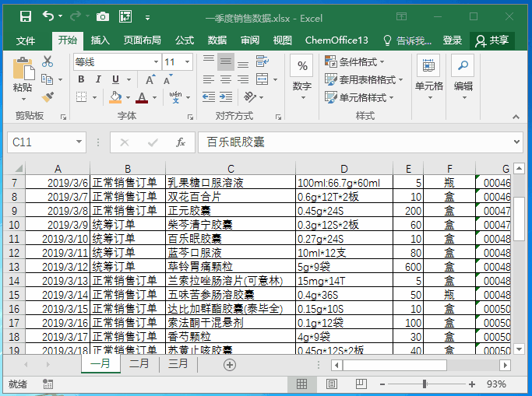
Task: Merge and center the selected cells
Action: pos(262,79)
